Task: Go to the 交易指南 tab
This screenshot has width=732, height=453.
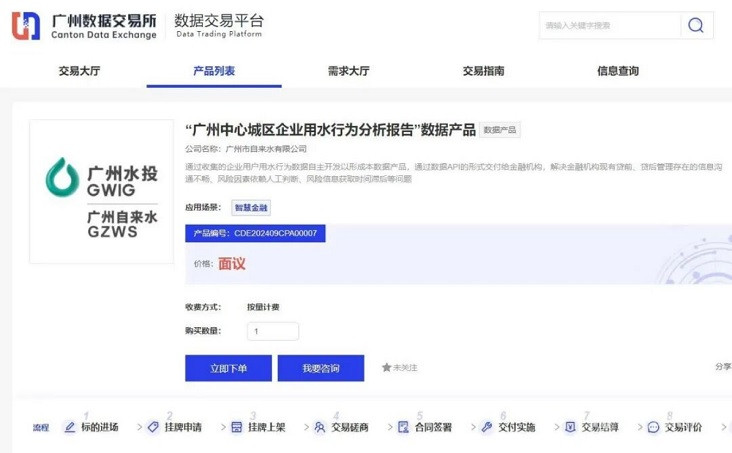Action: click(x=483, y=71)
